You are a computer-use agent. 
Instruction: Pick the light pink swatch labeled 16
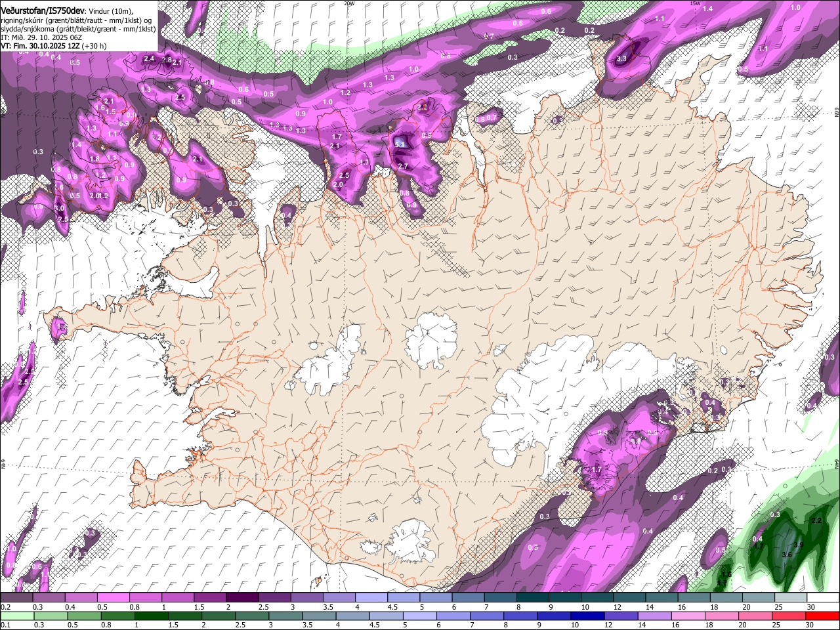687,616
